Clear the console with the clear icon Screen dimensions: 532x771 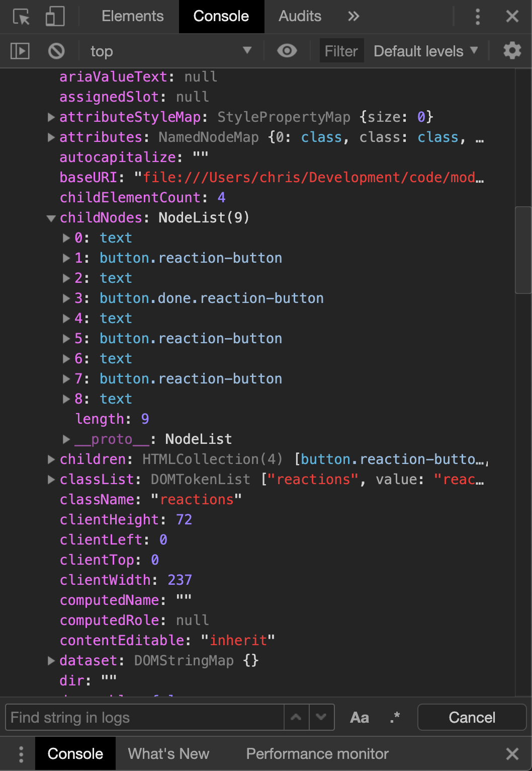coord(55,50)
